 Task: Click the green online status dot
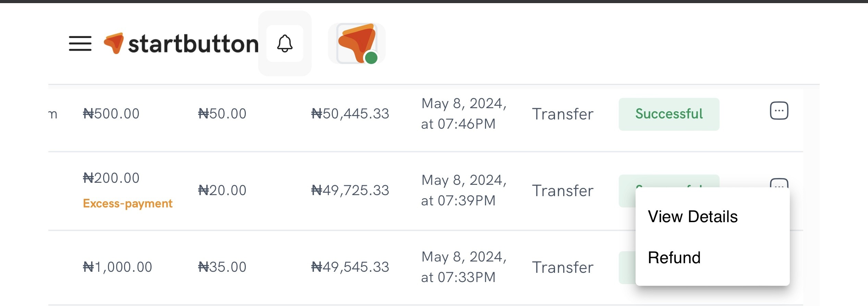click(x=371, y=58)
